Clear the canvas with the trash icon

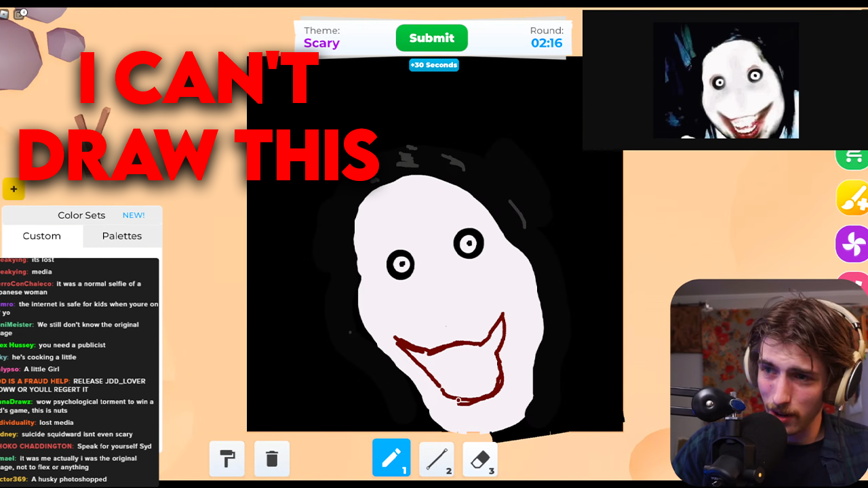click(271, 458)
